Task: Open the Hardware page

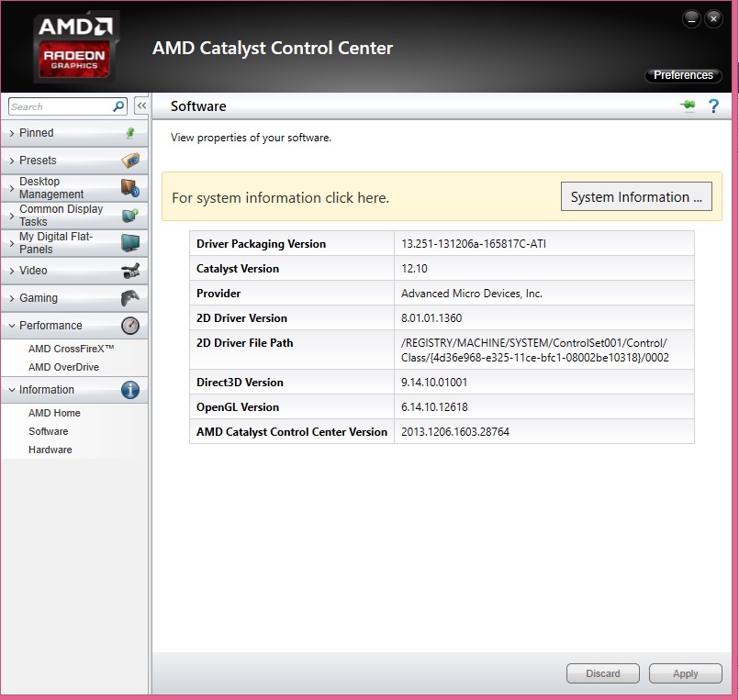Action: [50, 450]
